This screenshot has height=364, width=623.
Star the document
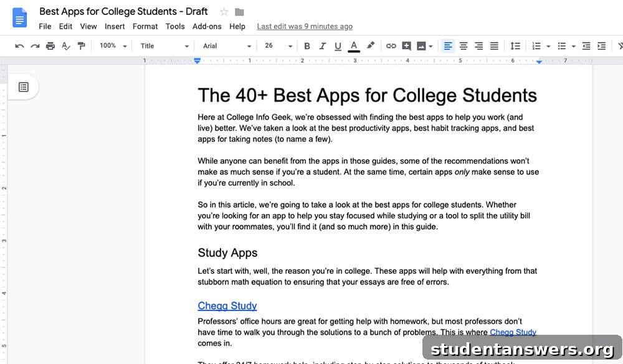[224, 12]
